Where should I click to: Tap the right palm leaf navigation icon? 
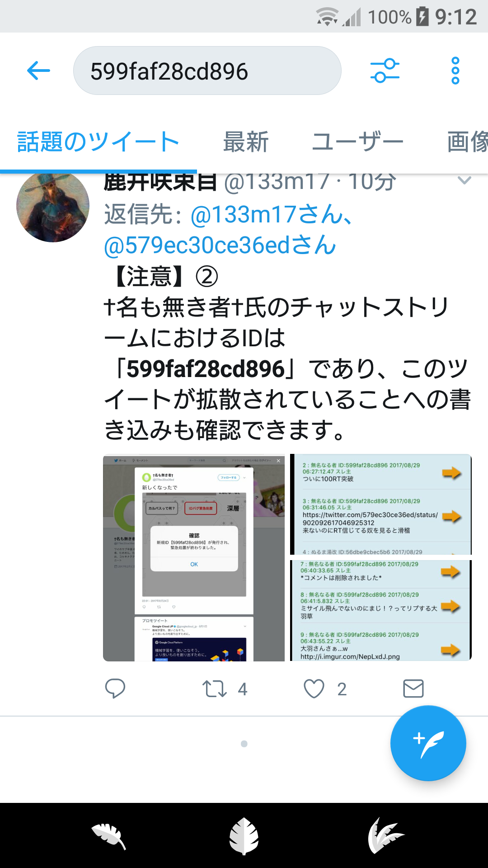click(x=386, y=835)
